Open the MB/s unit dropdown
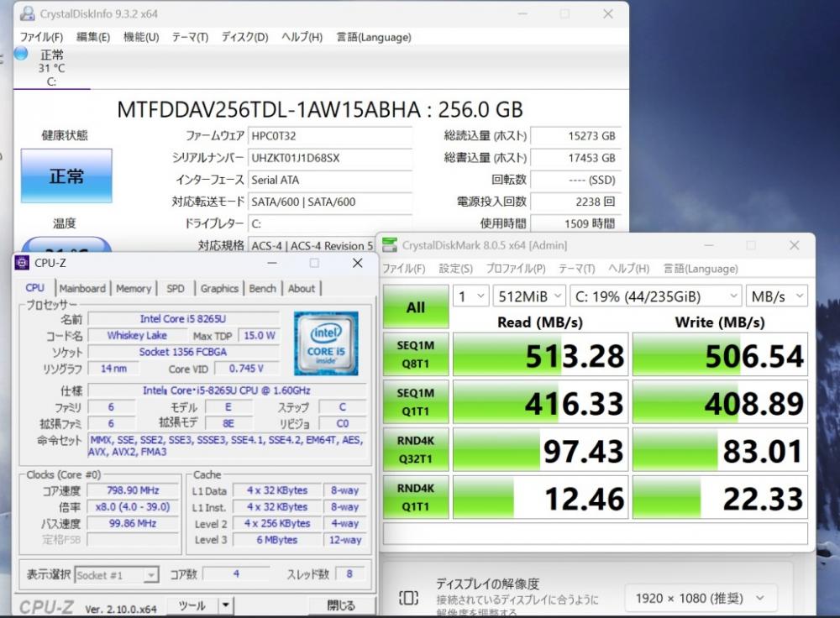This screenshot has width=840, height=618. (777, 296)
